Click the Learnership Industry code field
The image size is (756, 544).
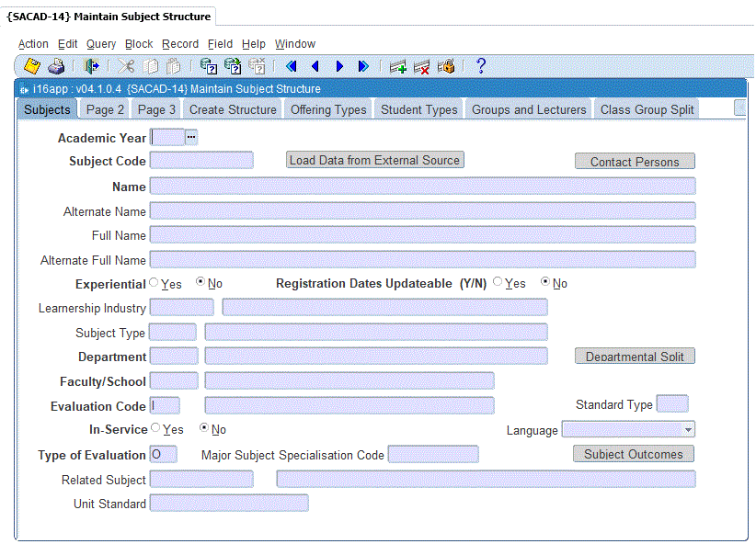pyautogui.click(x=182, y=307)
